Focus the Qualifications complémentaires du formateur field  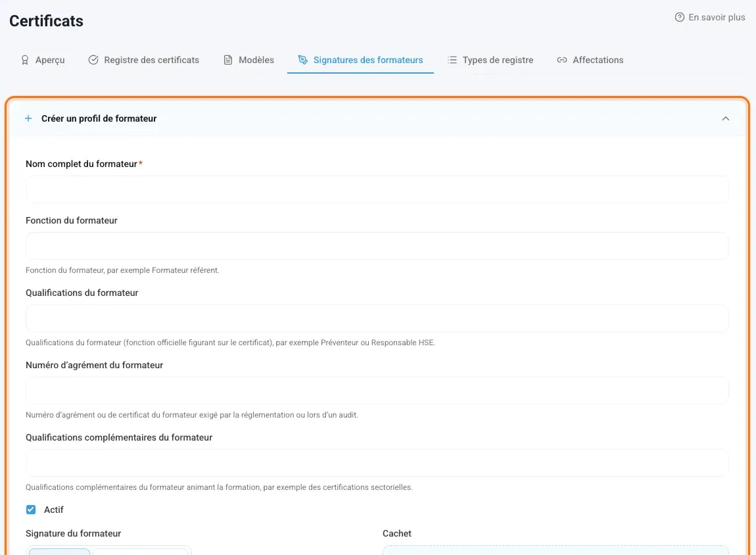[x=377, y=463]
